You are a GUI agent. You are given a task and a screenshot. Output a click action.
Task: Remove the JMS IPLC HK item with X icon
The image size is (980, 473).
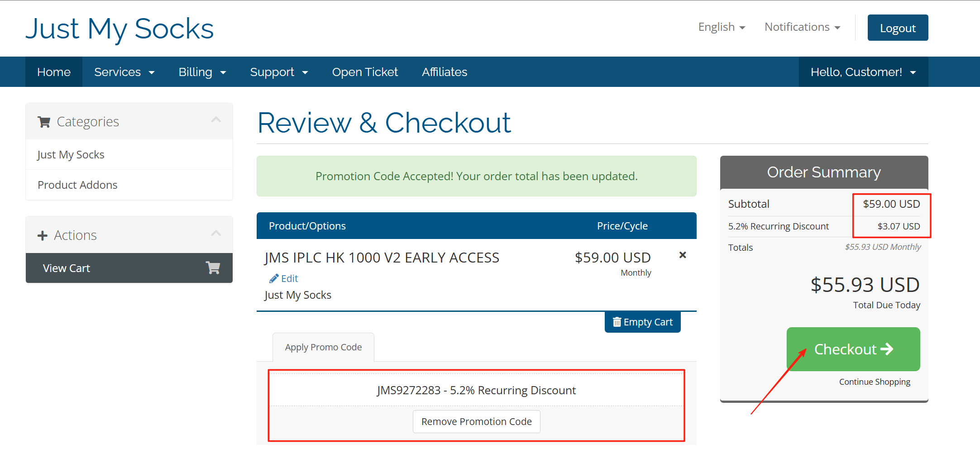click(x=683, y=255)
